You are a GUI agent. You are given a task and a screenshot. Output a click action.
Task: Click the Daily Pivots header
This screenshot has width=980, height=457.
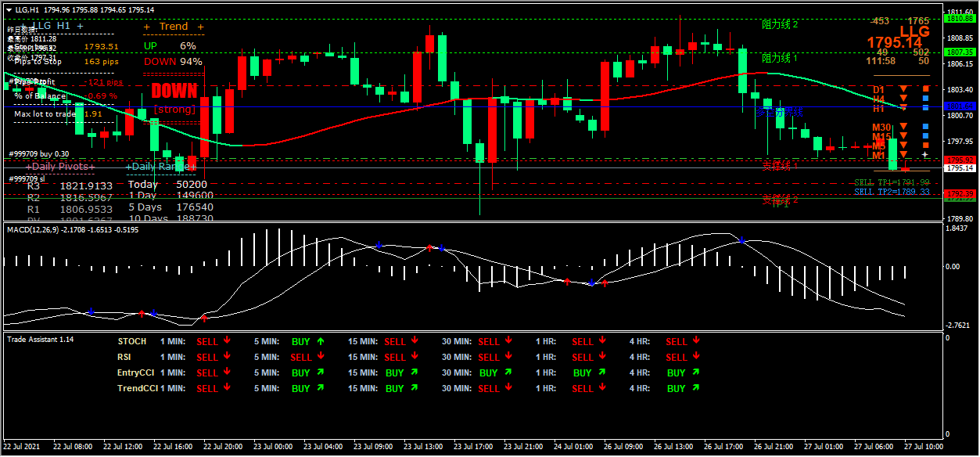tap(60, 167)
